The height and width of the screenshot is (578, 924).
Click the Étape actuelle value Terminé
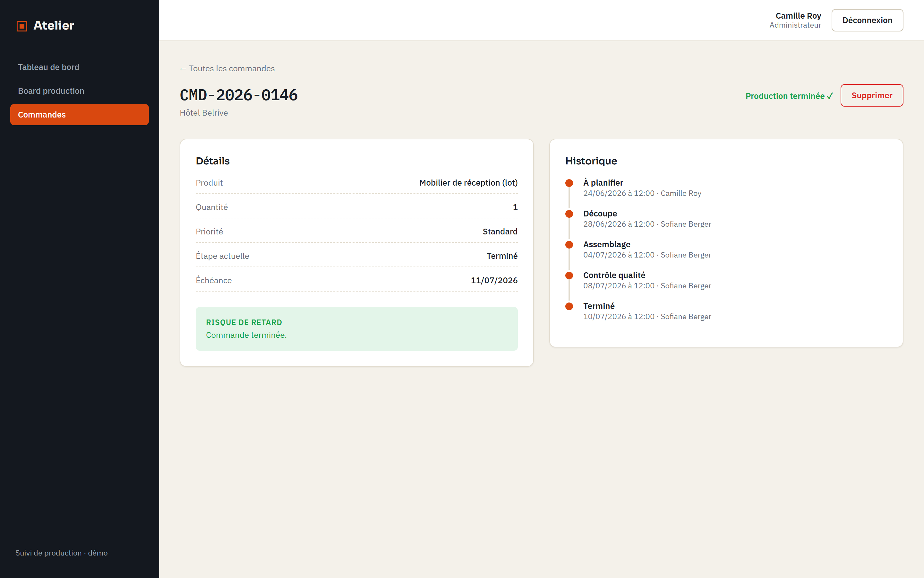pos(502,256)
